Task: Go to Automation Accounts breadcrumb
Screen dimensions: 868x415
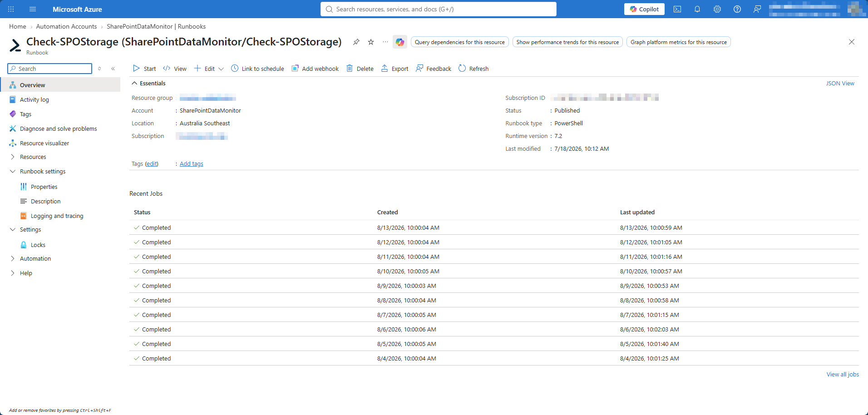Action: tap(66, 26)
